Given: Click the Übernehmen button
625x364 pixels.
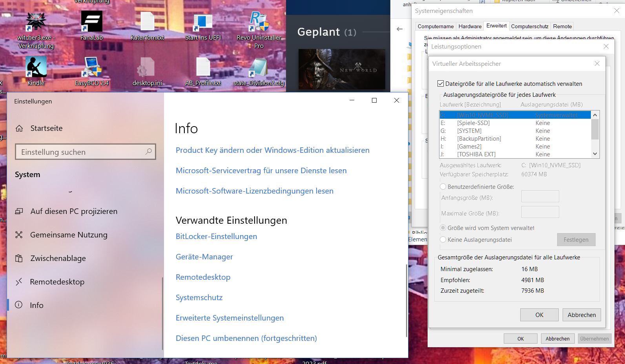Looking at the screenshot, I should click(594, 339).
